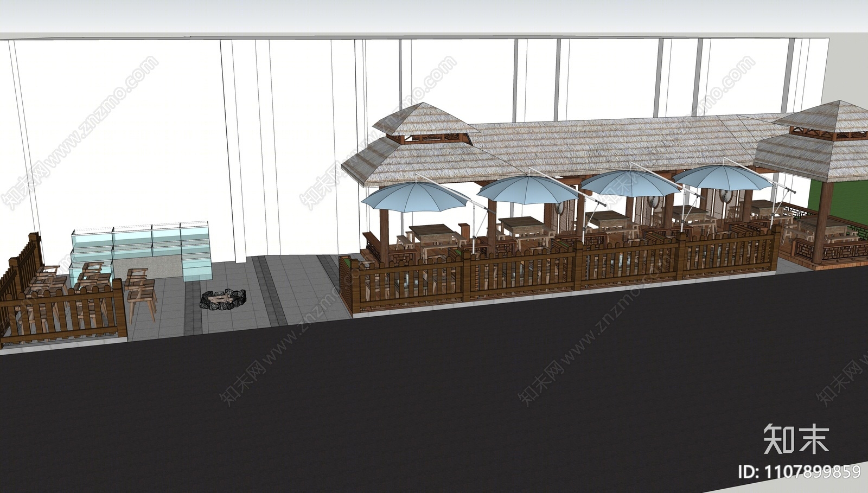Select the leftmost blue patio umbrella

(416, 196)
